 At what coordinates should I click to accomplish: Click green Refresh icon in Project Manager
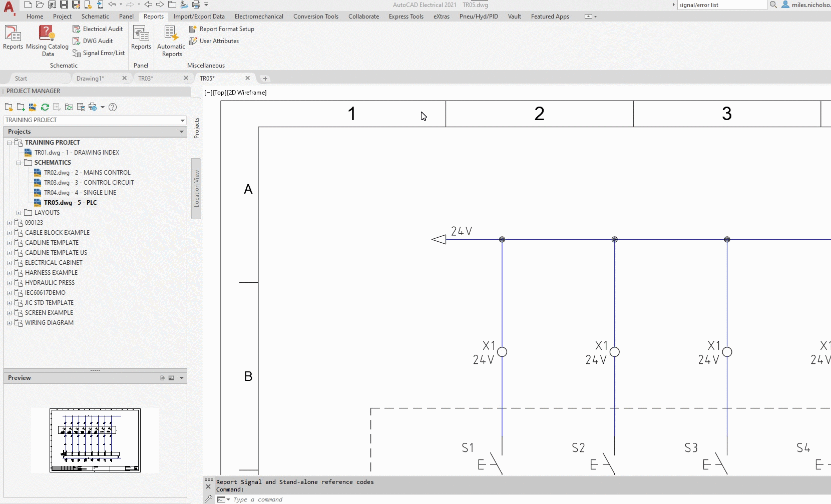click(x=45, y=107)
